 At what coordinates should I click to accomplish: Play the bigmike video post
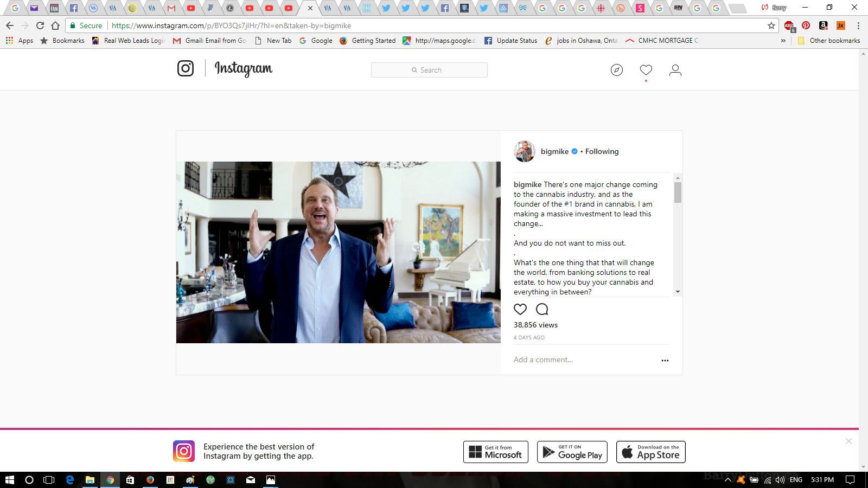339,252
